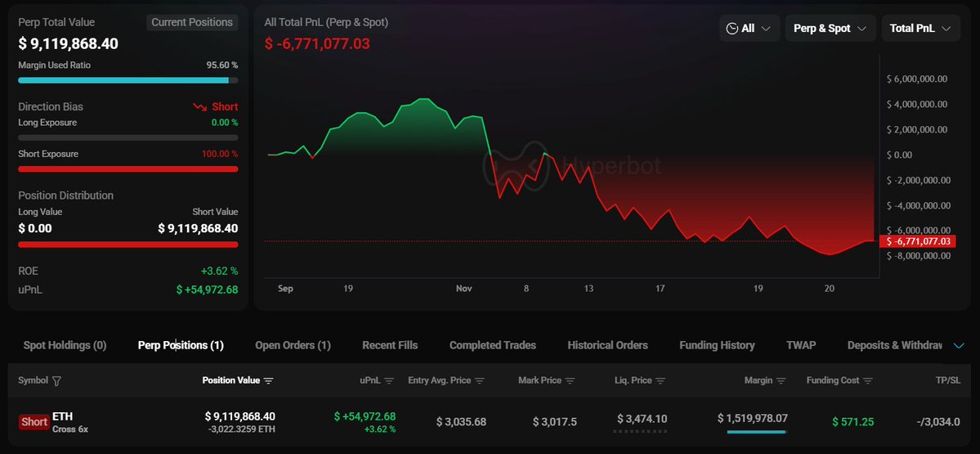The height and width of the screenshot is (454, 980).
Task: Click the TP/SL column header
Action: pyautogui.click(x=948, y=380)
